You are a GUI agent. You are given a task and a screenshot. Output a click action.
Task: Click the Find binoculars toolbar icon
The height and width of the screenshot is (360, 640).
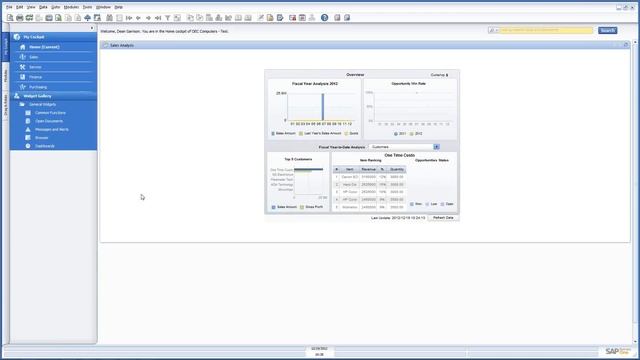pos(109,18)
